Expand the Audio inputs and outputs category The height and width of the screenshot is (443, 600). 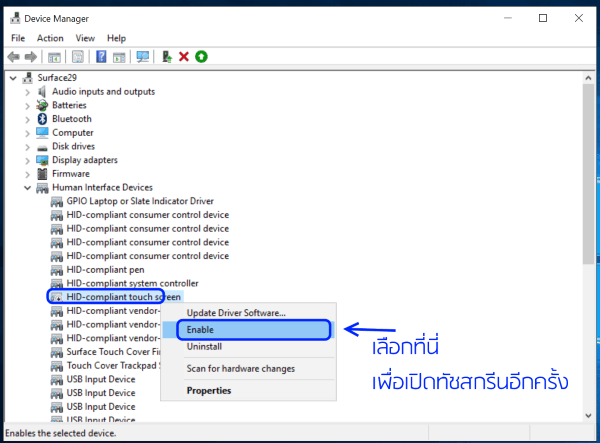tap(27, 91)
